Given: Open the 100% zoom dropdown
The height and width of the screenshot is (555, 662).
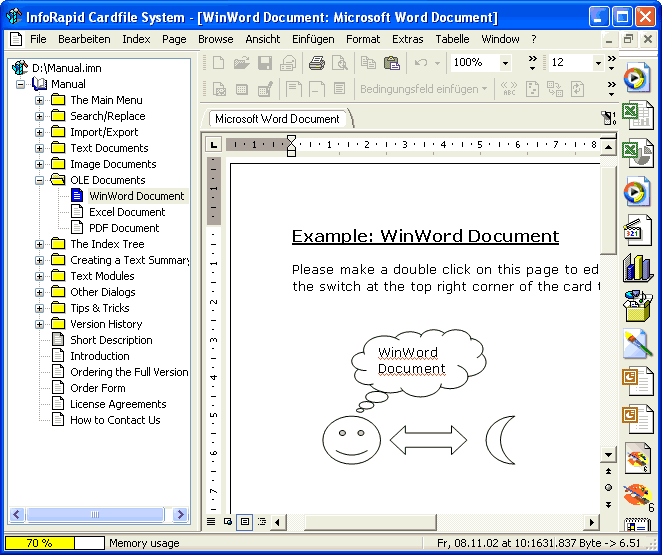Looking at the screenshot, I should [x=505, y=63].
